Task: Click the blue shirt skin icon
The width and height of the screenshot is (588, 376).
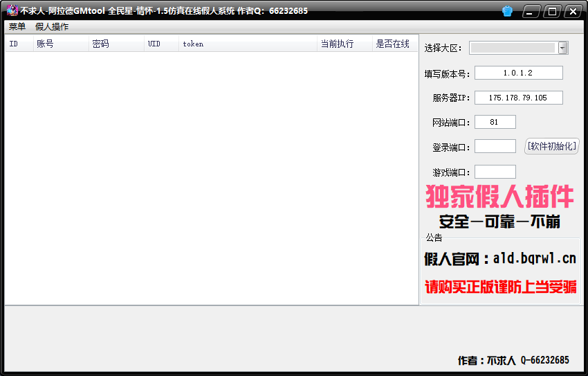Action: click(507, 11)
